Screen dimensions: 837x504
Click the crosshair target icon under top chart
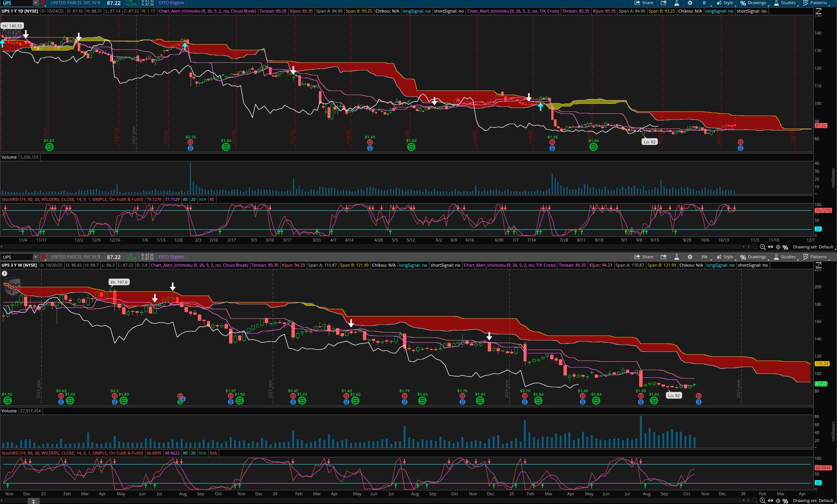coord(778,247)
